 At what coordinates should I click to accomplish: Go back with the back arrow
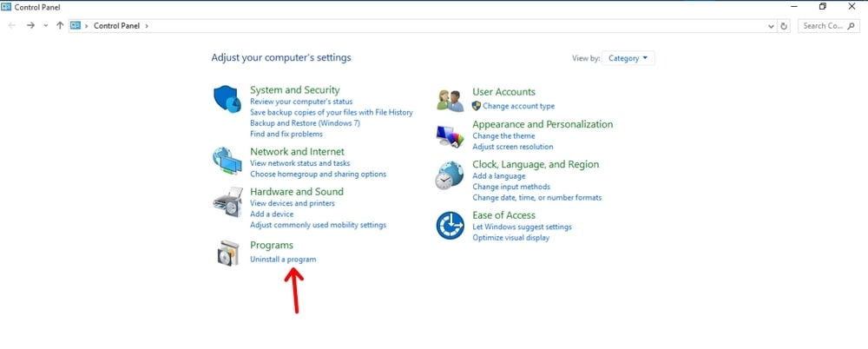tap(12, 25)
